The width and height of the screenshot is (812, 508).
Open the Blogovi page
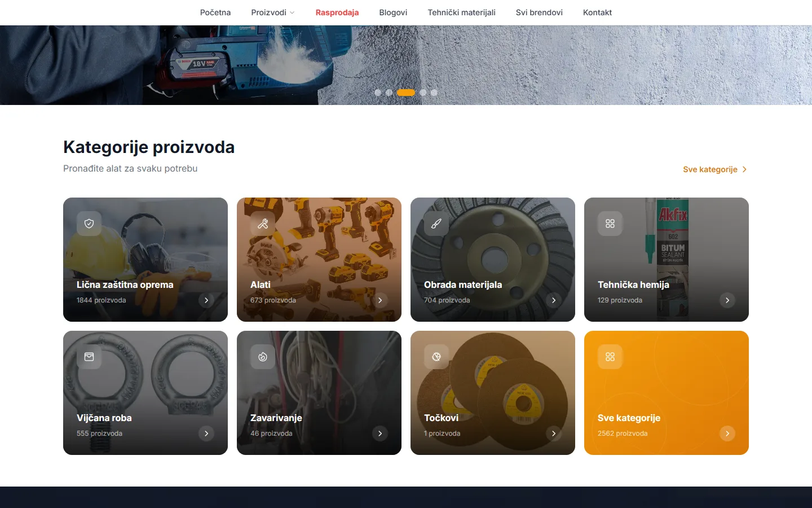click(x=393, y=12)
